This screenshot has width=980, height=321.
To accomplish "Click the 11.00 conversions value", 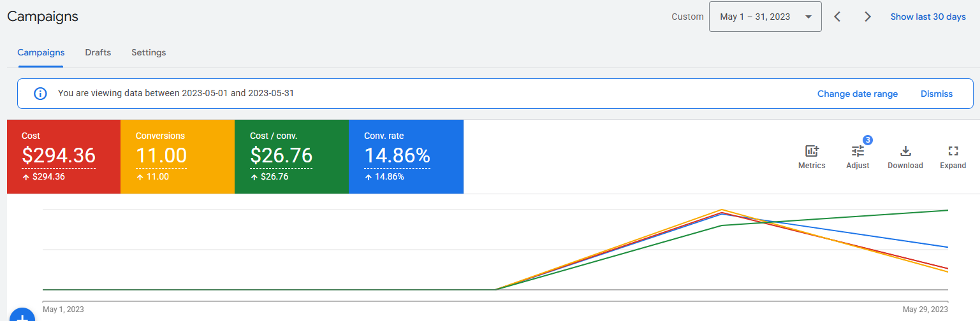I will coord(161,155).
